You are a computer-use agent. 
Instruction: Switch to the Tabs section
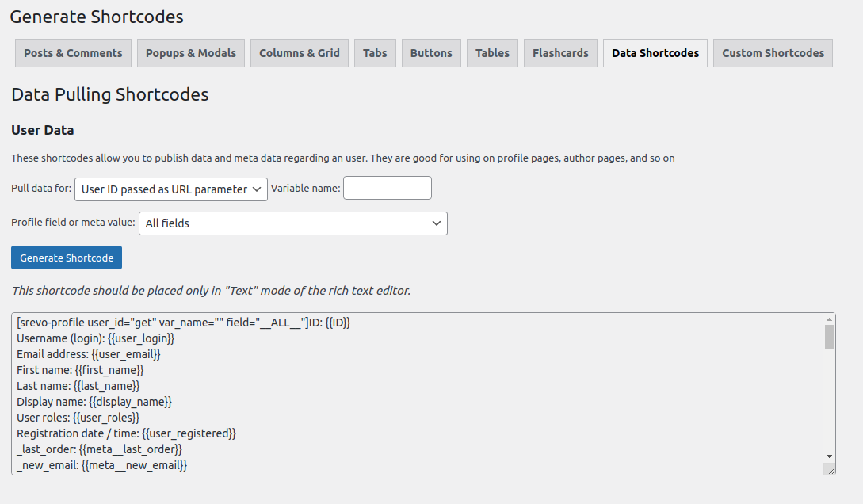pyautogui.click(x=374, y=52)
